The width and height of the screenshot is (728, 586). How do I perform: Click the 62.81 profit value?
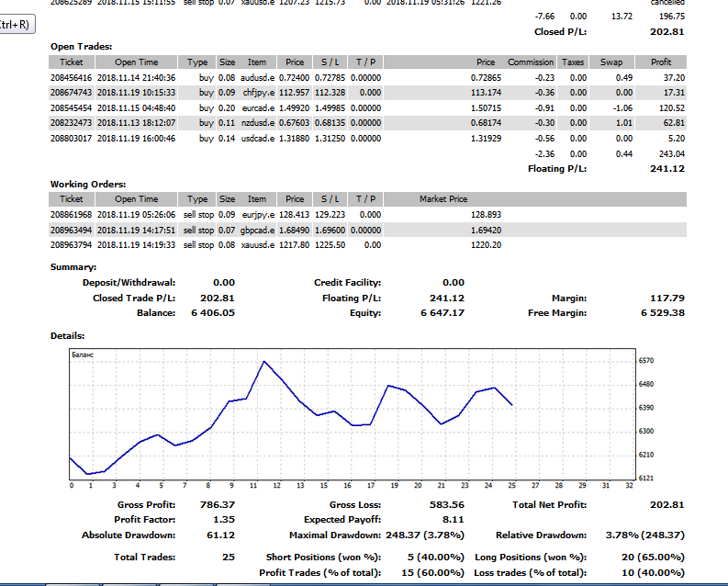tap(674, 123)
